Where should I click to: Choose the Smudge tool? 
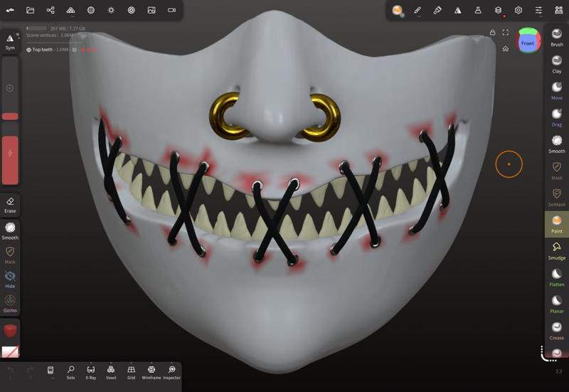(x=556, y=250)
